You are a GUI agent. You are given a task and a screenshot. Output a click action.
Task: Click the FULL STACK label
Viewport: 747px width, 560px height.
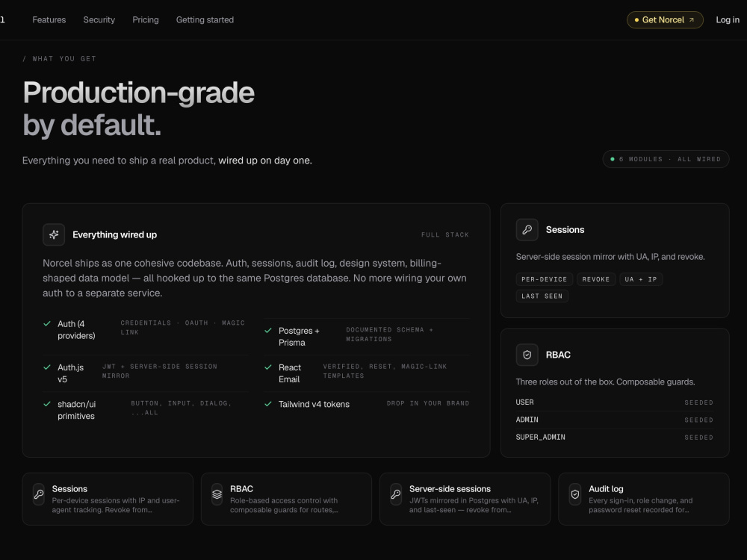coord(445,234)
